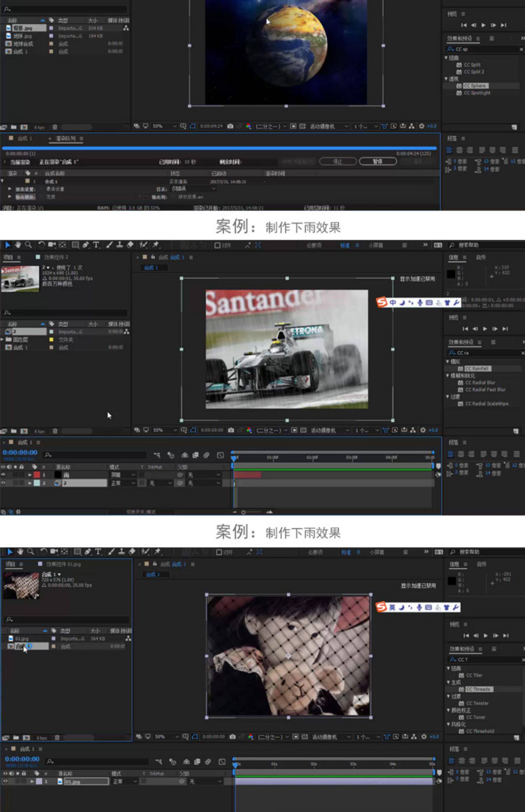Image resolution: width=525 pixels, height=812 pixels.
Task: Click Sogou wrench icon over race car screenshot
Action: coord(456,302)
